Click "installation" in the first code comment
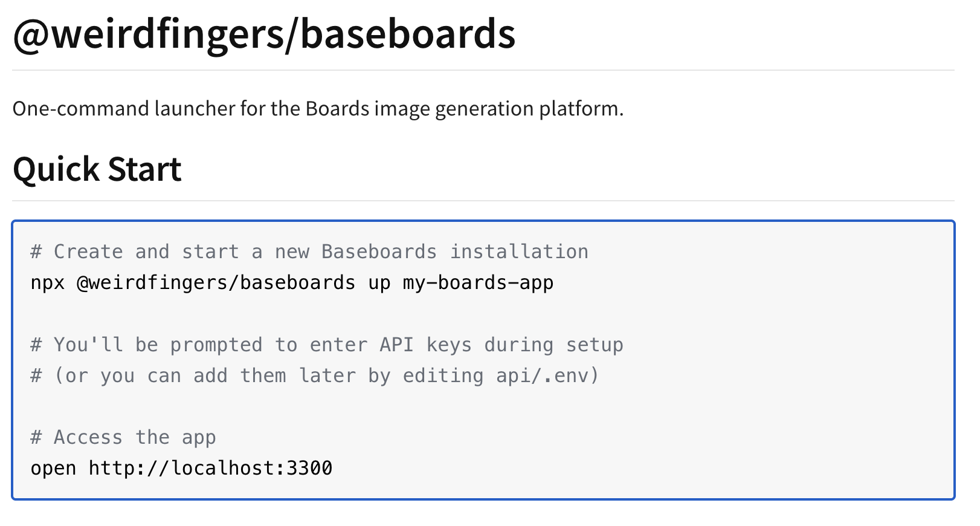 (519, 252)
